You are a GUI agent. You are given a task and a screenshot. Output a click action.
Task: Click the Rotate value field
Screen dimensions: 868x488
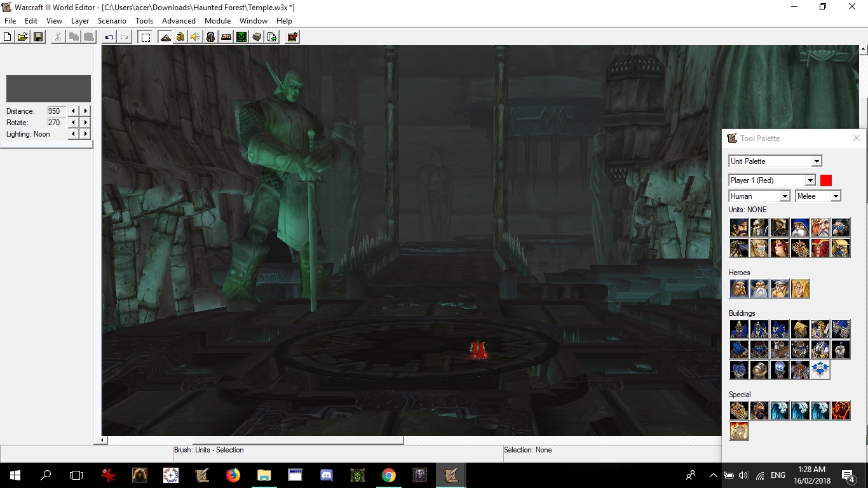tap(57, 123)
